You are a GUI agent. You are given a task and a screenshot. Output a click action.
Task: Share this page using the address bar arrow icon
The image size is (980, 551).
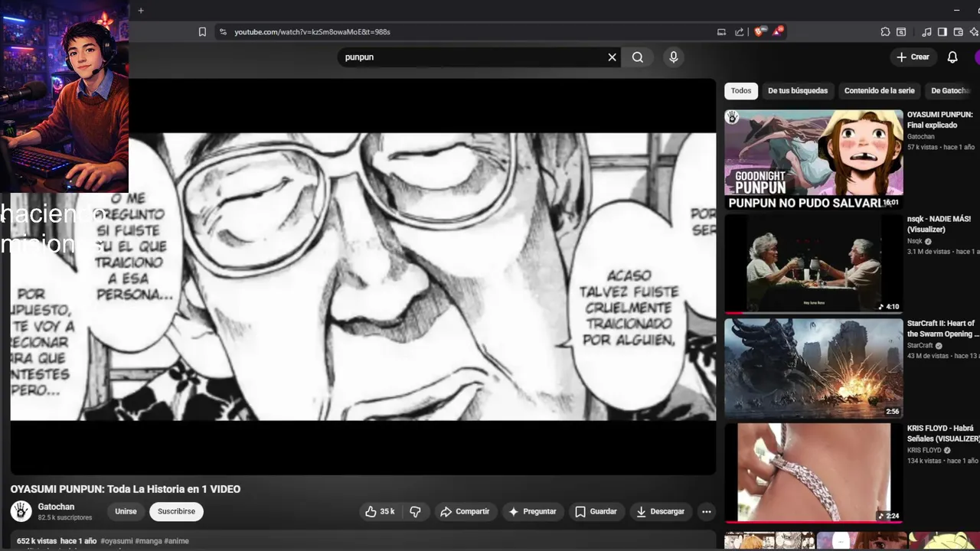click(740, 32)
